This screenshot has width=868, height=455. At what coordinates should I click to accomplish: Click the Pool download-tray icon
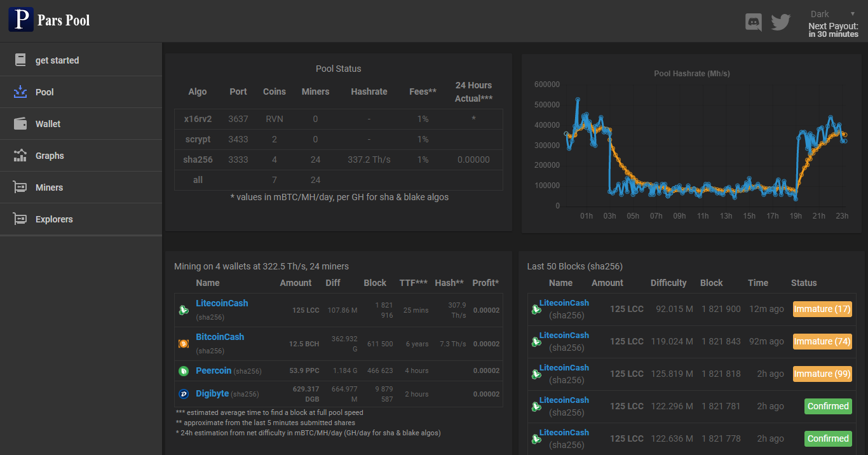tap(20, 92)
